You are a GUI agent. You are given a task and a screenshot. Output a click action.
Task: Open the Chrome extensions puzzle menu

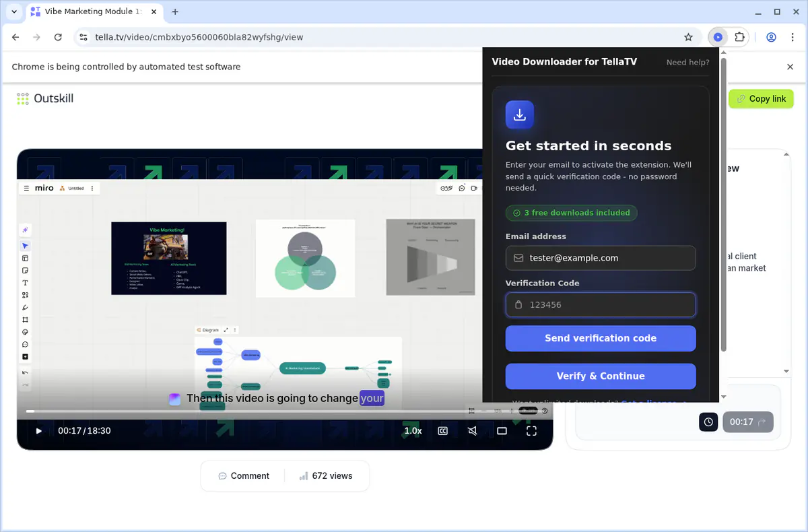[x=739, y=37]
